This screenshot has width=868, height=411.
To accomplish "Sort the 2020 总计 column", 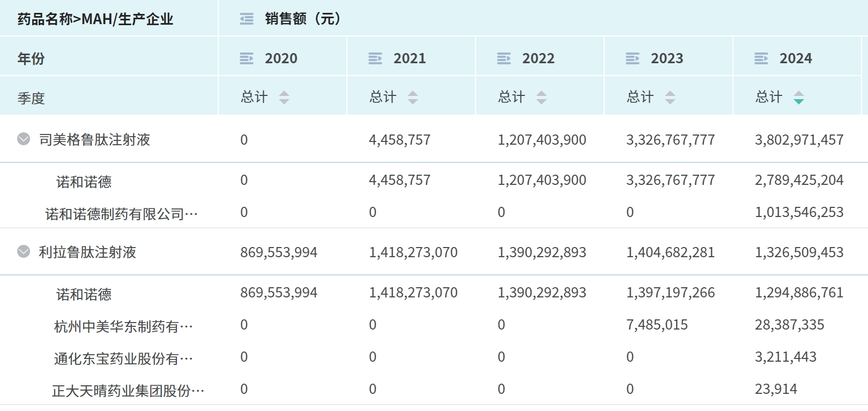I will pyautogui.click(x=284, y=98).
